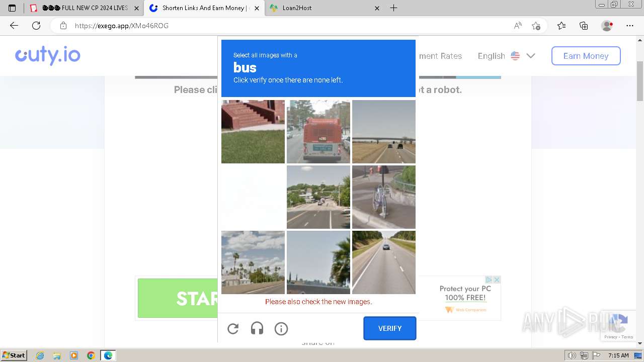
Task: Open browser Collections
Action: coord(584,26)
